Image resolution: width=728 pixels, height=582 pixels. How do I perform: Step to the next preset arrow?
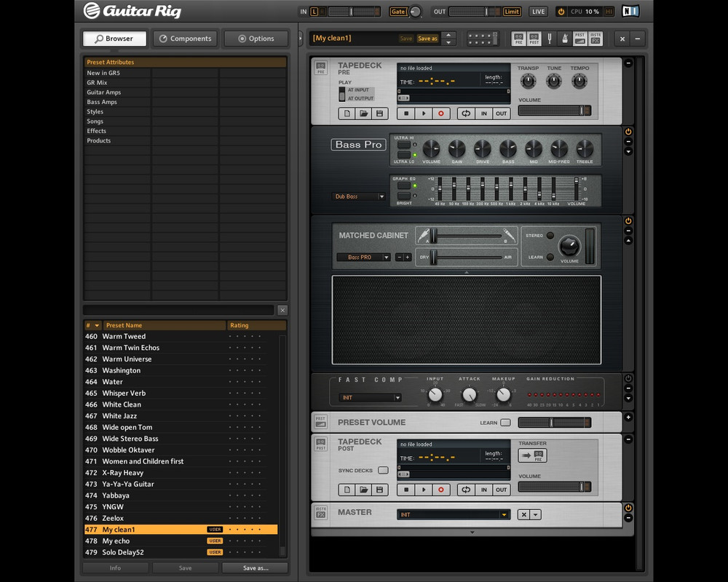pos(448,42)
